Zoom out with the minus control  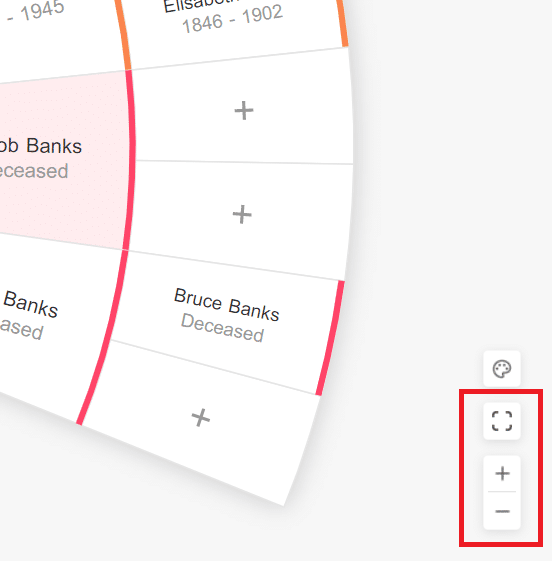[502, 511]
